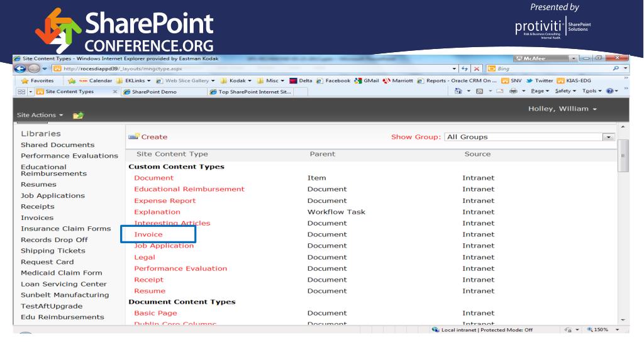Open the Loan Servicing Center library
Image resolution: width=644 pixels, height=362 pixels.
(x=64, y=284)
